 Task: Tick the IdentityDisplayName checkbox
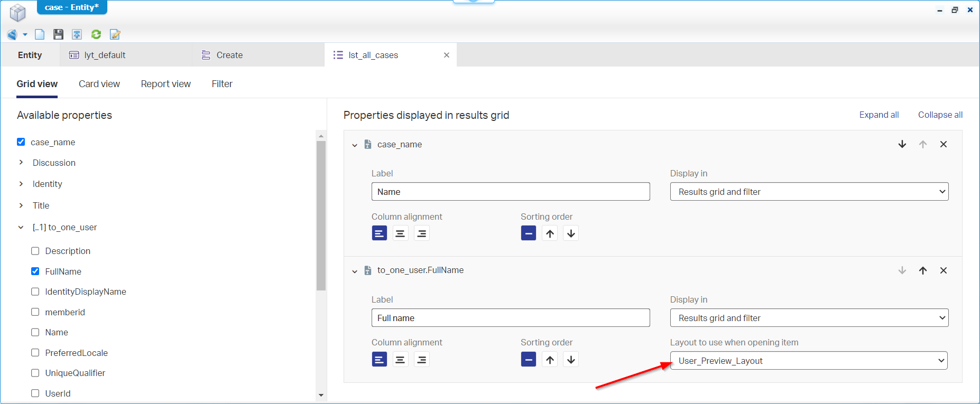click(35, 292)
